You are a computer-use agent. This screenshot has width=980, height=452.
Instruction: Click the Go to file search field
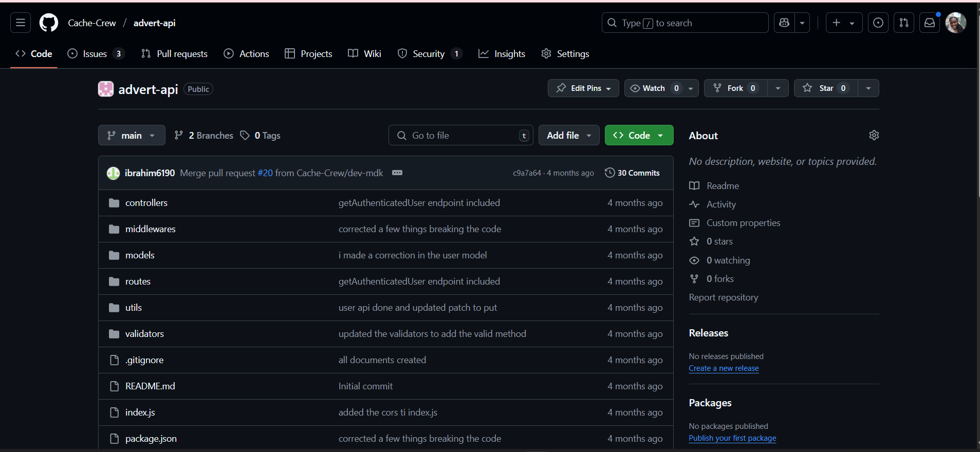tap(461, 135)
